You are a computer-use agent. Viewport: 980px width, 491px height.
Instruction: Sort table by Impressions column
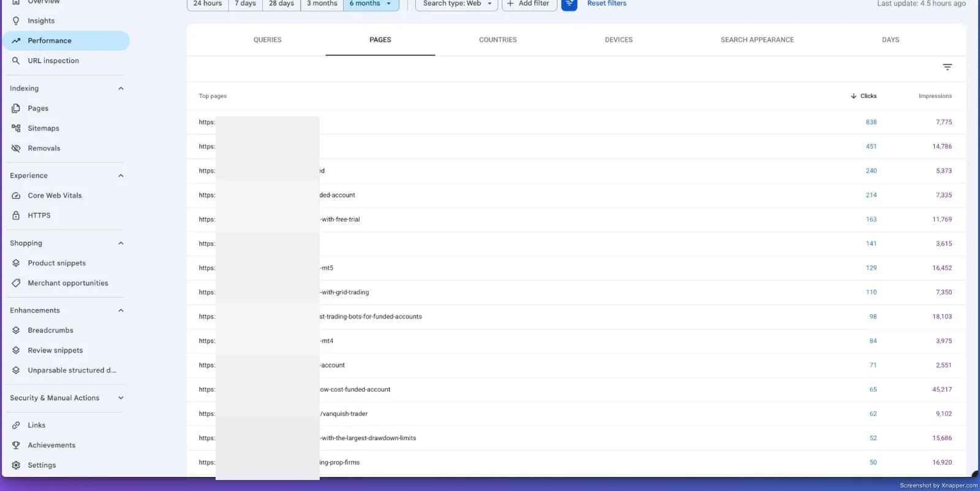click(935, 96)
